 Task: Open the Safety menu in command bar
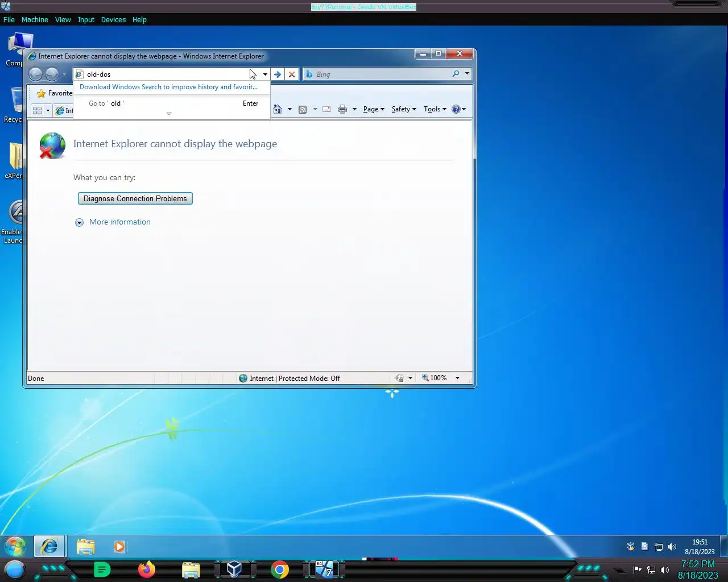click(x=404, y=109)
